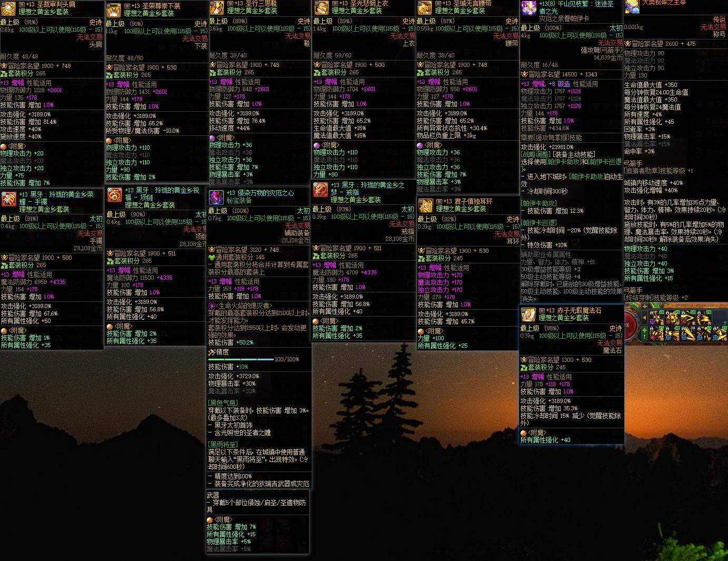Select the 秘宝装备 label
The image size is (728, 561).
240,200
